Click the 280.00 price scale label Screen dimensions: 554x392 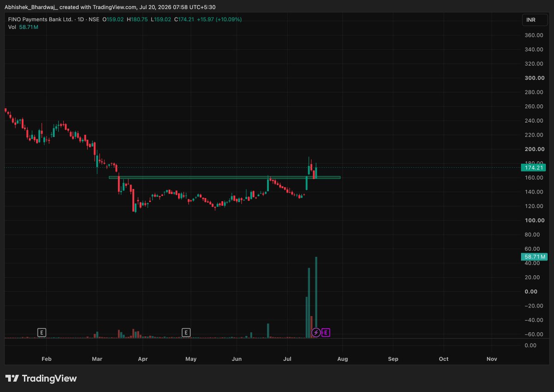(x=533, y=92)
